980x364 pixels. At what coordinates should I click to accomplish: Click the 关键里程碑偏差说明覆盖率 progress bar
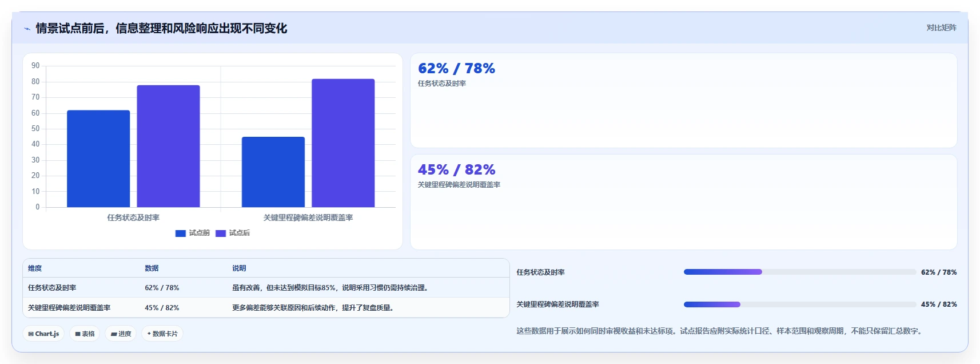[x=800, y=304]
